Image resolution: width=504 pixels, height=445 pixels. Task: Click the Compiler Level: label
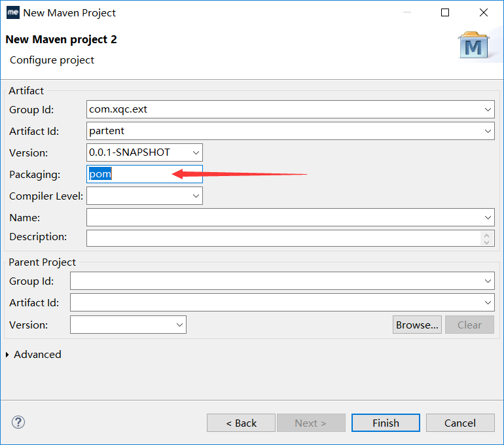[46, 196]
